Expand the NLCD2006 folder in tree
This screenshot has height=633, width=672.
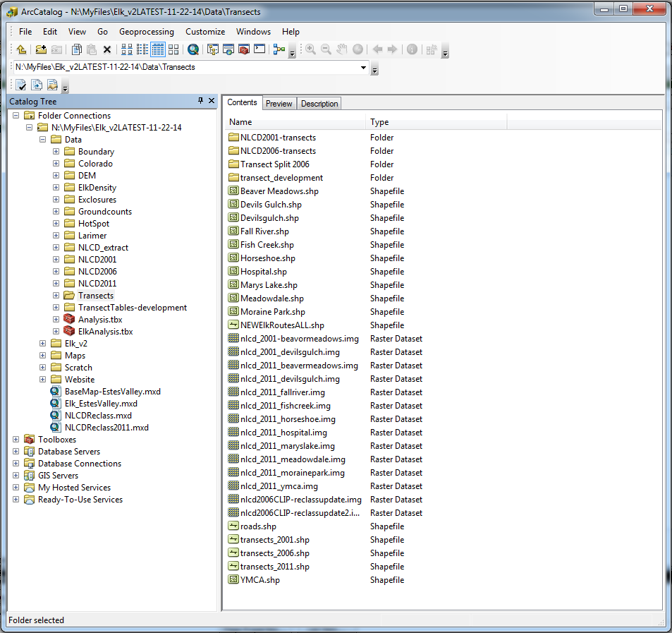pos(56,272)
